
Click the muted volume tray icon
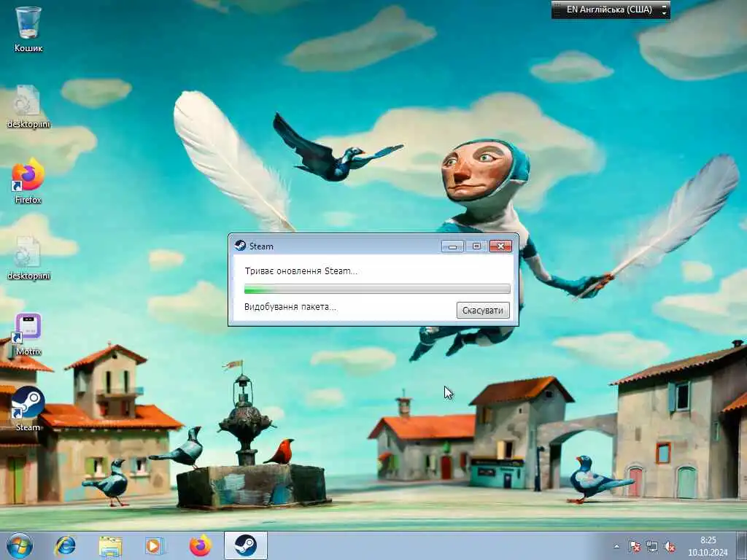[x=670, y=547]
